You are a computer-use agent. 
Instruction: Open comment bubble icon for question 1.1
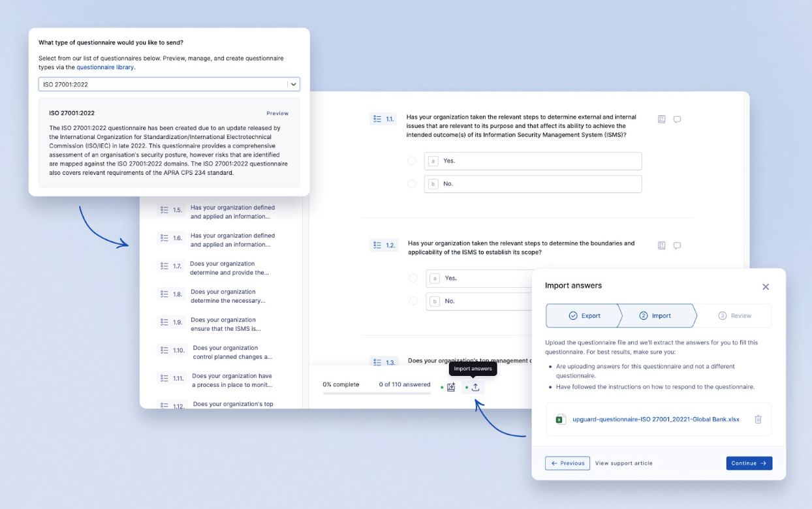677,119
